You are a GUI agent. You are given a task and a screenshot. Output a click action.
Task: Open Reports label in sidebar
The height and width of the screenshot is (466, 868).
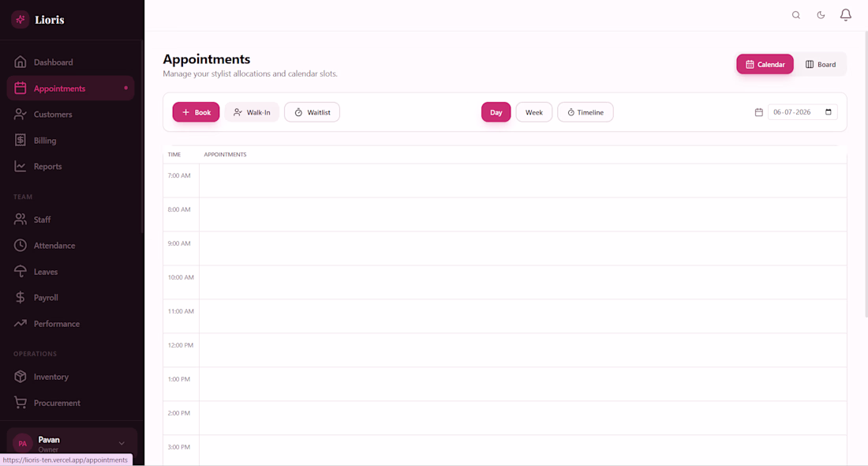pyautogui.click(x=47, y=166)
